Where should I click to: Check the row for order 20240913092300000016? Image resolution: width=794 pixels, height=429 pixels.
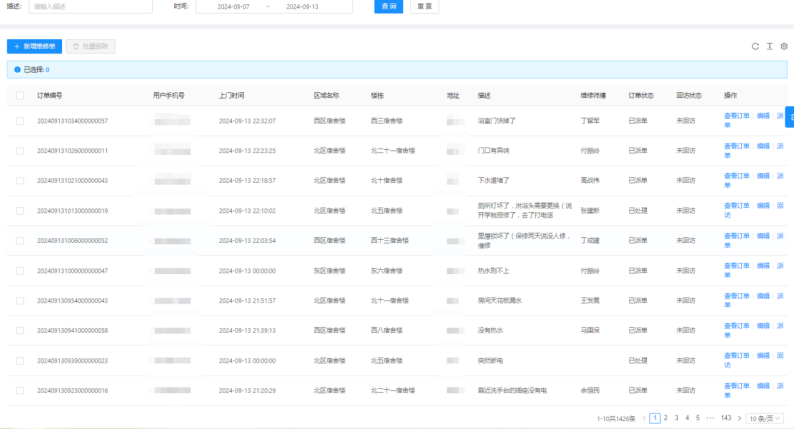(x=20, y=391)
